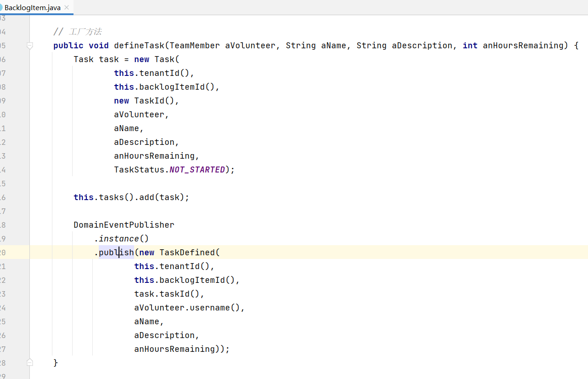Click the 'Task task' variable declaration
Viewport: 588px width, 379px height.
click(x=96, y=59)
